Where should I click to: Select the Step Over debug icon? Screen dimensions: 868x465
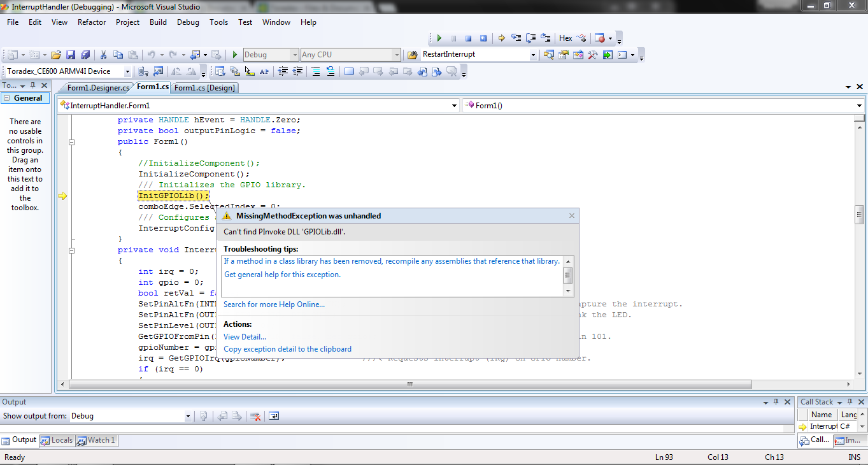point(530,38)
